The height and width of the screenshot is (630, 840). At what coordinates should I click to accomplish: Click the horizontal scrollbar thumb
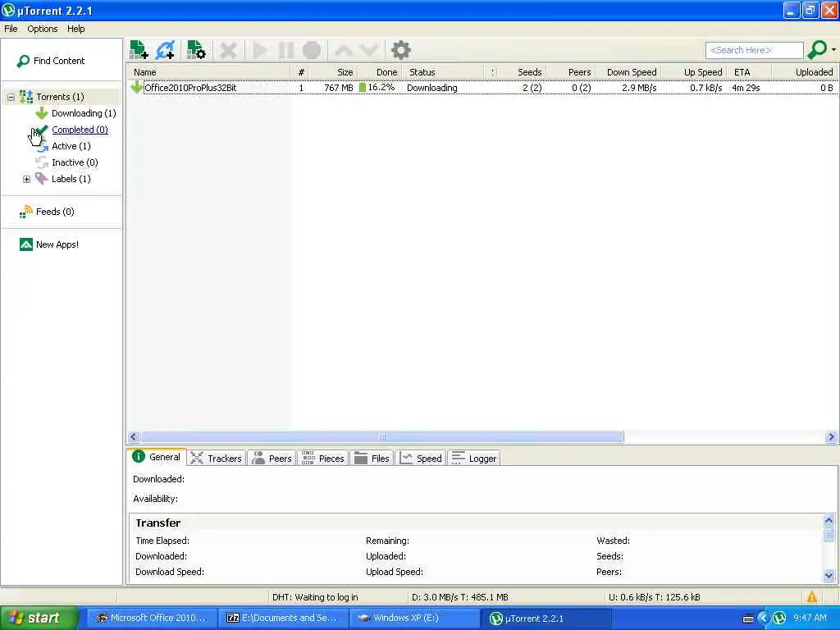(382, 437)
